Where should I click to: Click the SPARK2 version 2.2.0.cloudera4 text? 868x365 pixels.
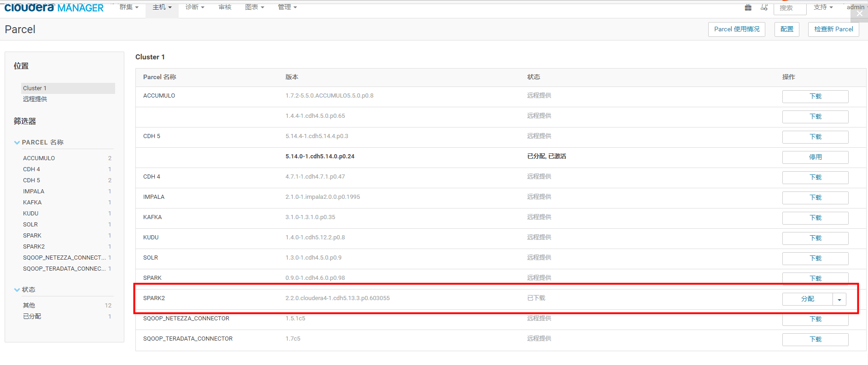click(338, 298)
